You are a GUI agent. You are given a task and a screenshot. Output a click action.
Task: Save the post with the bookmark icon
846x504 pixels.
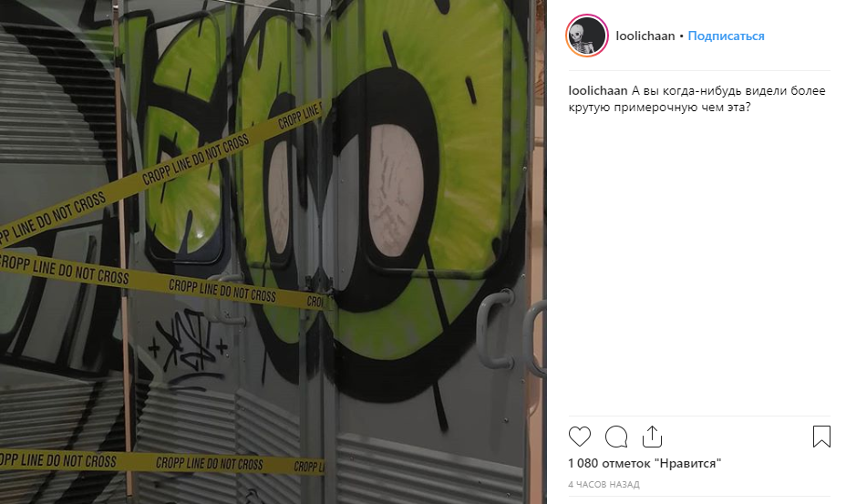point(821,437)
